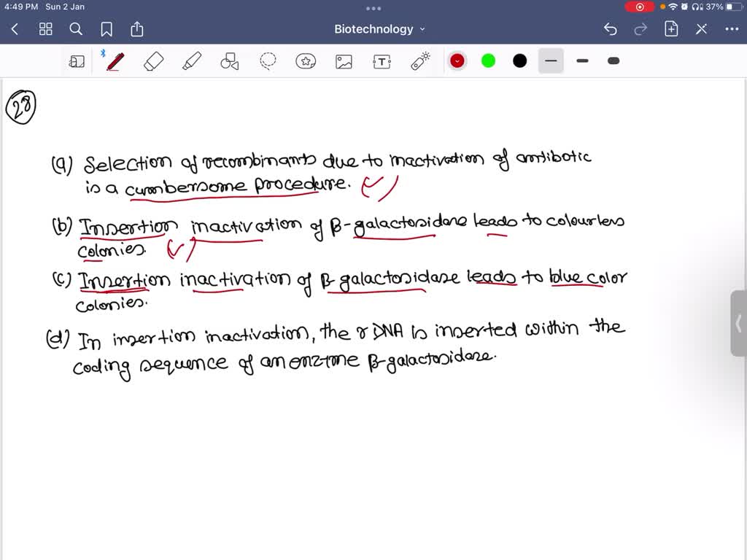Open the Shapes tool

[x=228, y=61]
